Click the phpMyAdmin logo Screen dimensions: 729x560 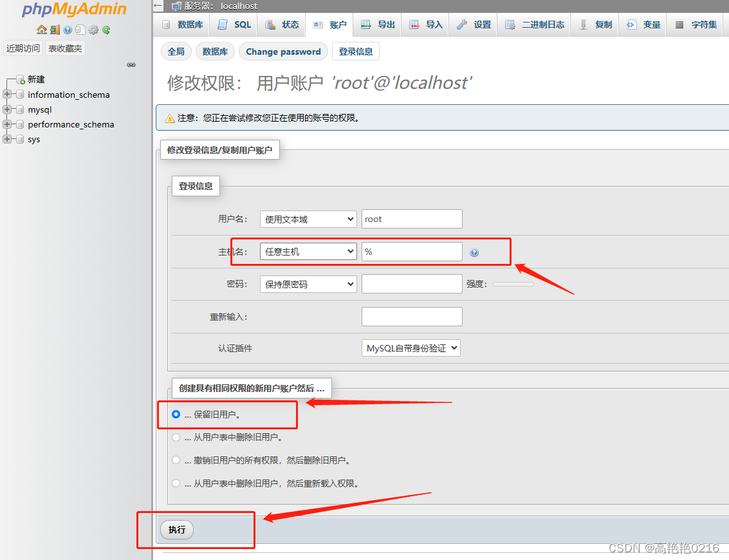coord(75,9)
